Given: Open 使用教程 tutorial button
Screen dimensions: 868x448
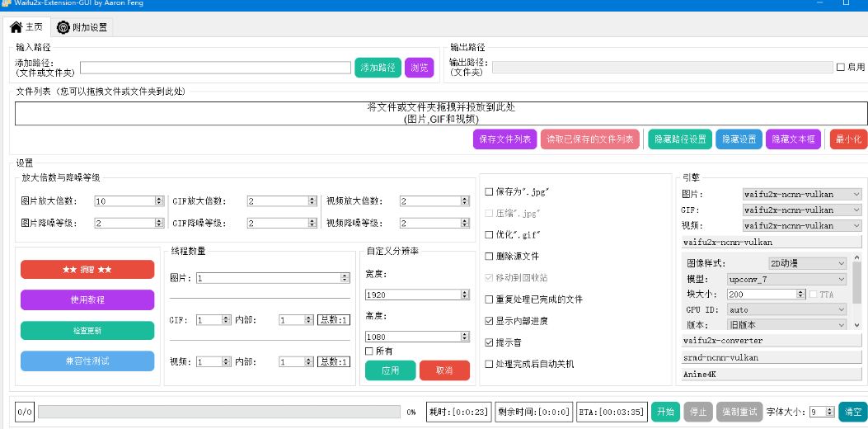Looking at the screenshot, I should (x=87, y=299).
